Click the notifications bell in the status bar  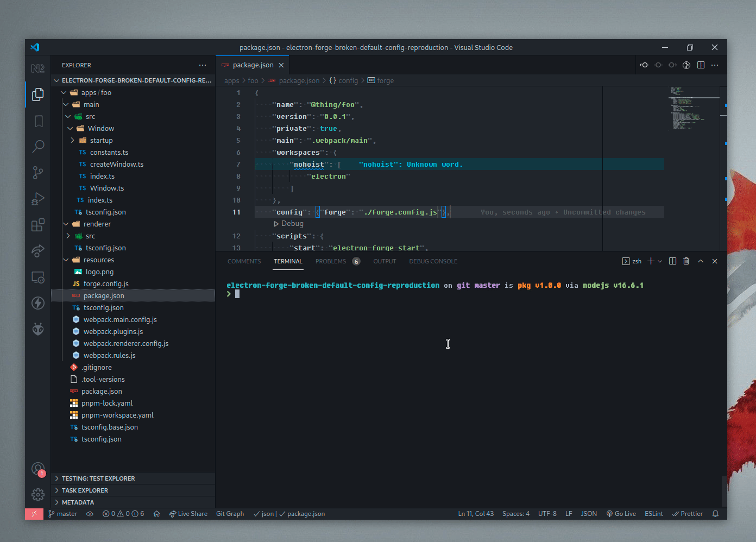click(x=716, y=513)
